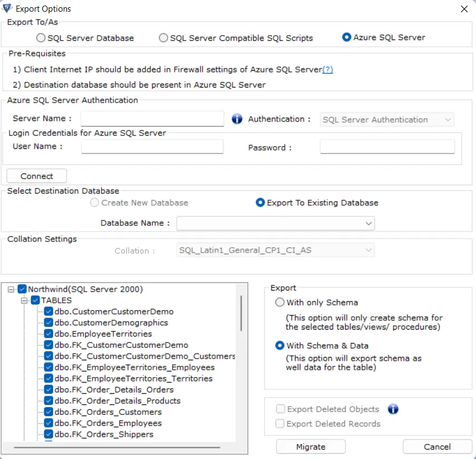476x459 pixels.
Task: Click the Server Name input field
Action: click(x=152, y=119)
